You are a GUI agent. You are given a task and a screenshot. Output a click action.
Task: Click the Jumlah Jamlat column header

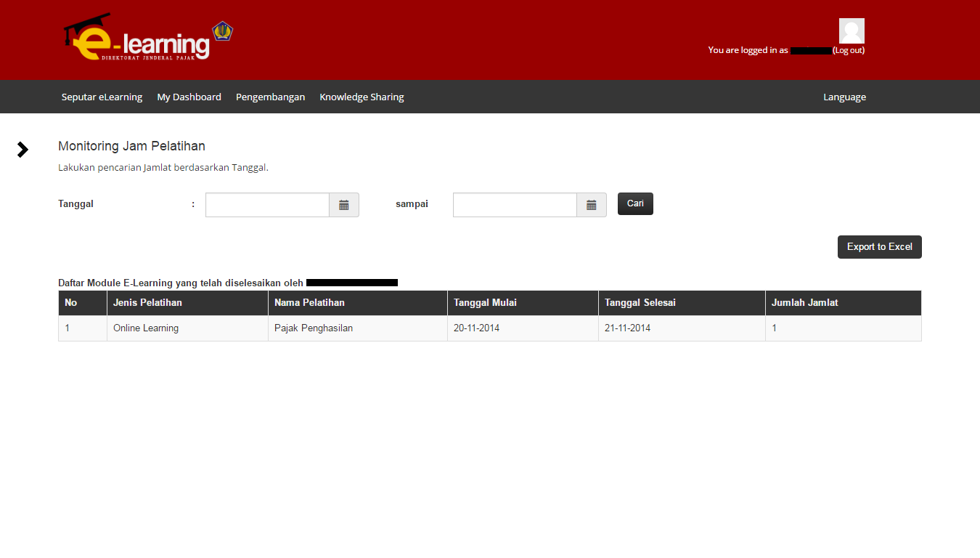806,302
